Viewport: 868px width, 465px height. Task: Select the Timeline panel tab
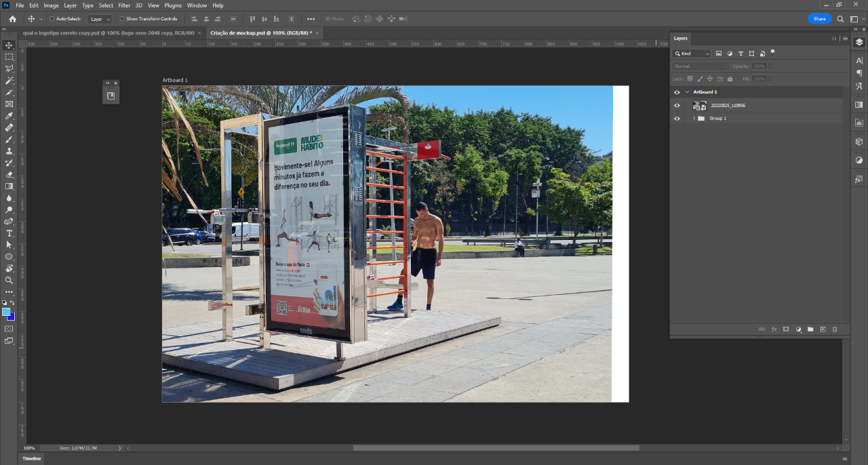tap(32, 459)
